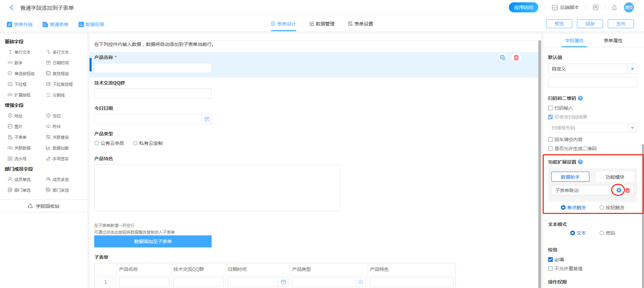The width and height of the screenshot is (644, 288).
Task: Delete the 产品名称 field with trash icon
Action: (x=516, y=58)
